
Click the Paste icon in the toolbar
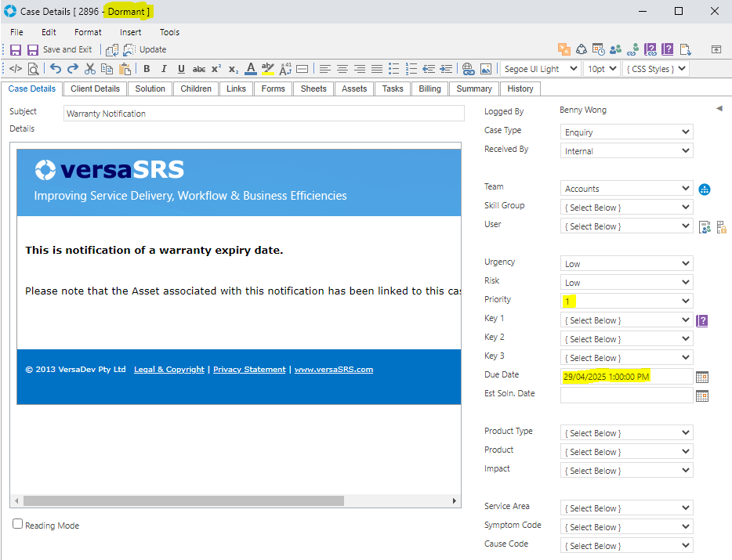click(x=125, y=69)
